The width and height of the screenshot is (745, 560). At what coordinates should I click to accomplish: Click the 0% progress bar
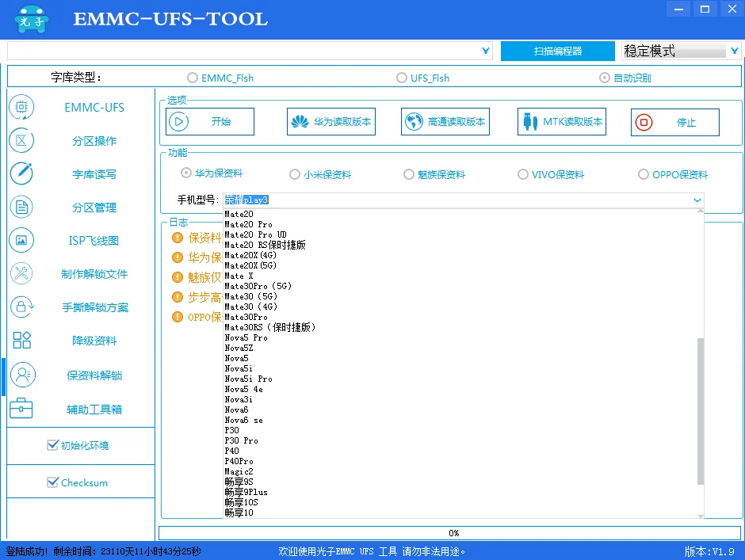tap(451, 533)
